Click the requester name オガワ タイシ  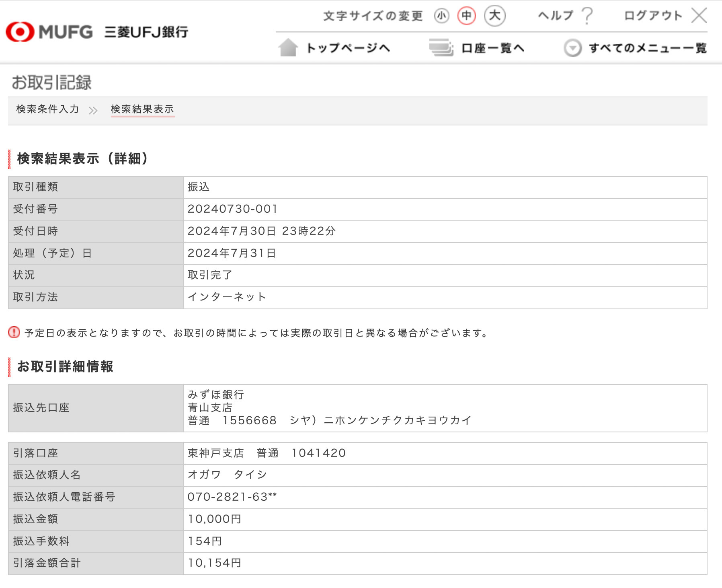[228, 475]
